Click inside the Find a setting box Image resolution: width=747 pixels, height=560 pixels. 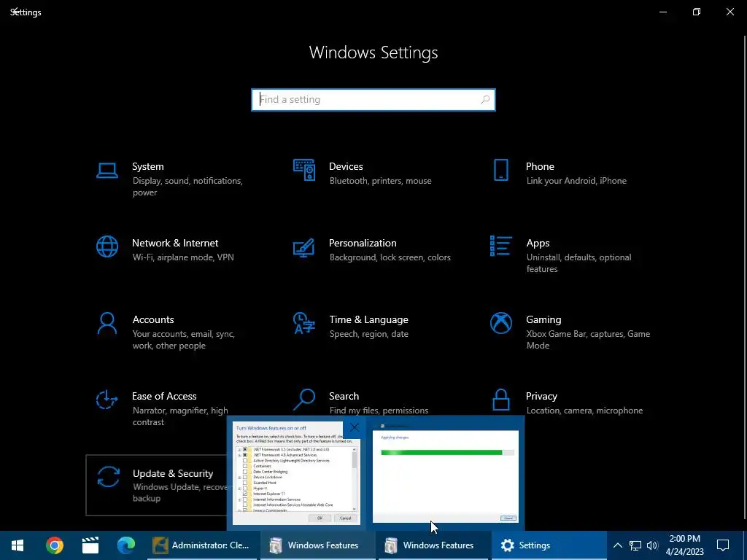373,99
